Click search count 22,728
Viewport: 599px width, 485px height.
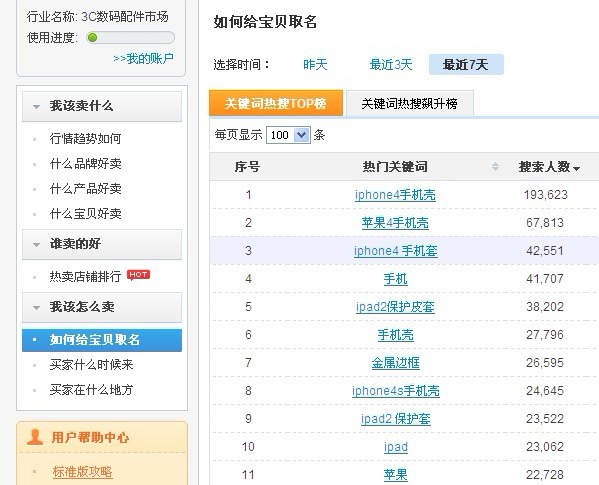(545, 475)
